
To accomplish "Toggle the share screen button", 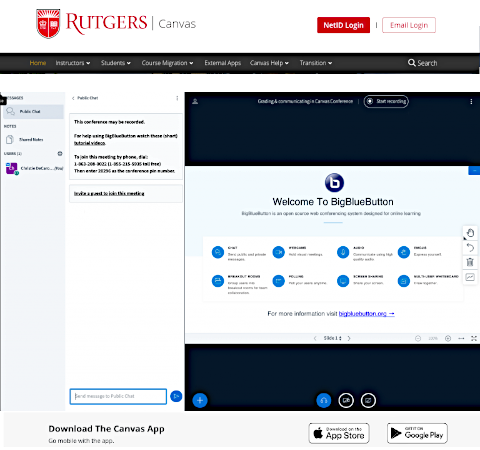I will click(x=368, y=400).
